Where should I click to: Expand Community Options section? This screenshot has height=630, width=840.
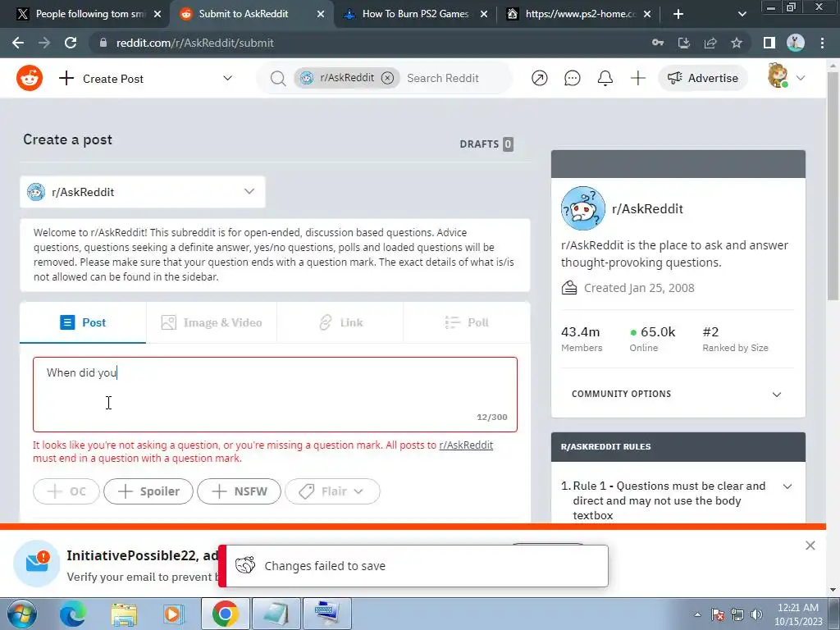(x=678, y=395)
